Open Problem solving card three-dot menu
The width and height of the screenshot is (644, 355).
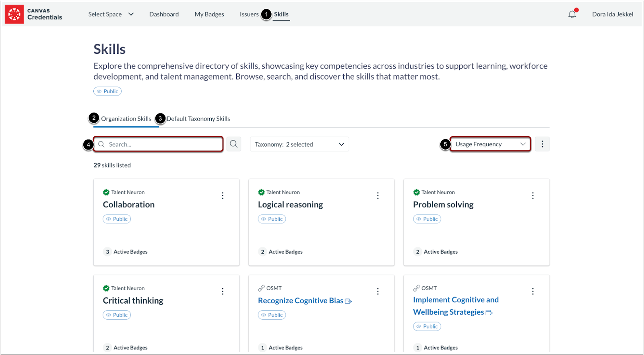coord(533,196)
